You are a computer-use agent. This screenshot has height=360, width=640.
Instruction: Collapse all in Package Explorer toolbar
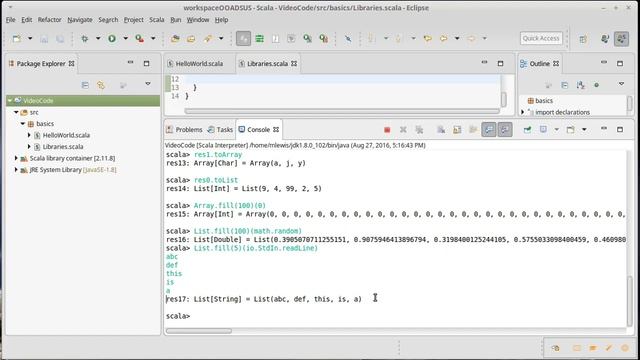(85, 85)
